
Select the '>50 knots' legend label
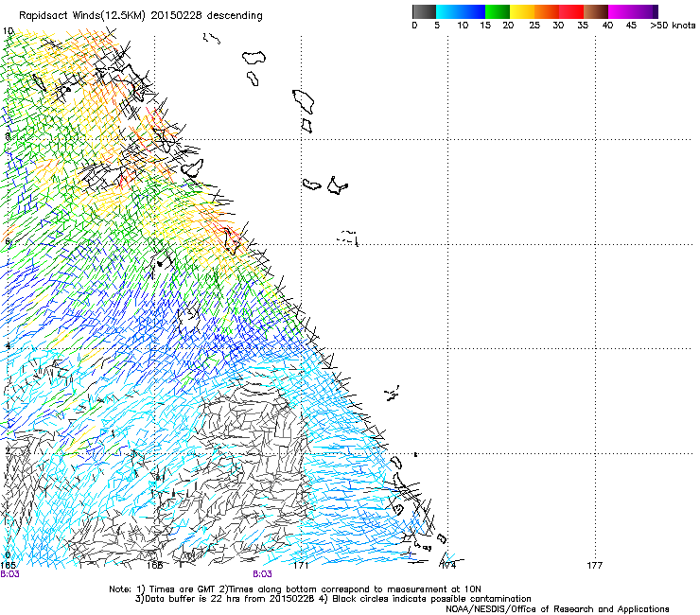point(673,26)
